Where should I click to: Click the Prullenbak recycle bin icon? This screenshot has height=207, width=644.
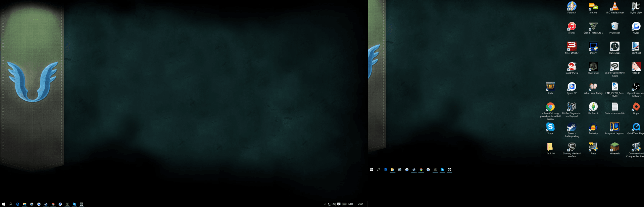[614, 27]
